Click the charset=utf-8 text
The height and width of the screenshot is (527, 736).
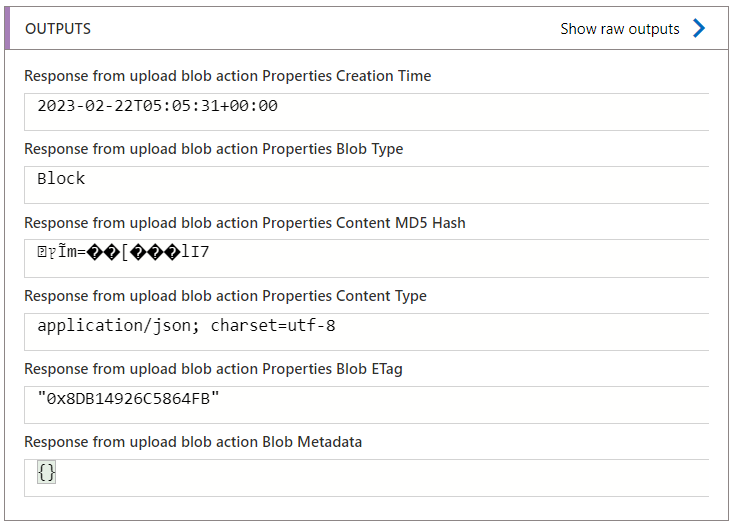273,325
